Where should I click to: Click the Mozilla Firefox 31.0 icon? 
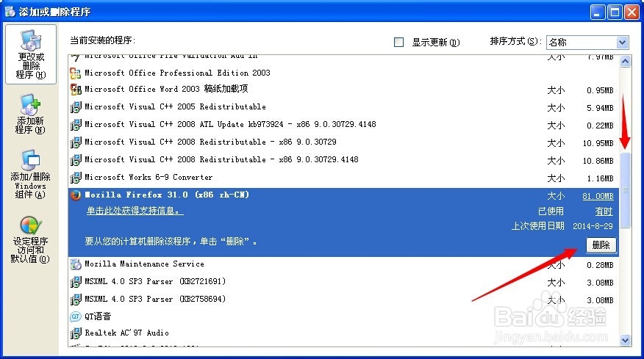click(76, 195)
